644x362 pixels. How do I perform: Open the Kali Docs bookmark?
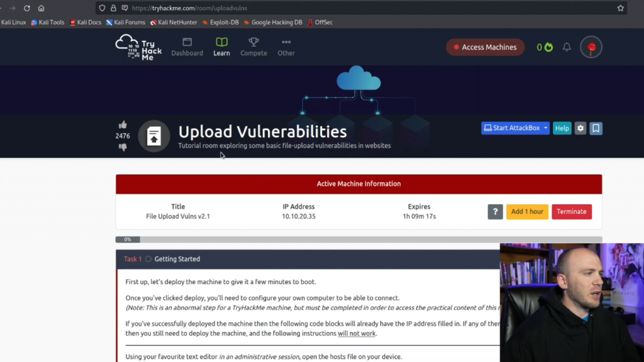pyautogui.click(x=86, y=22)
